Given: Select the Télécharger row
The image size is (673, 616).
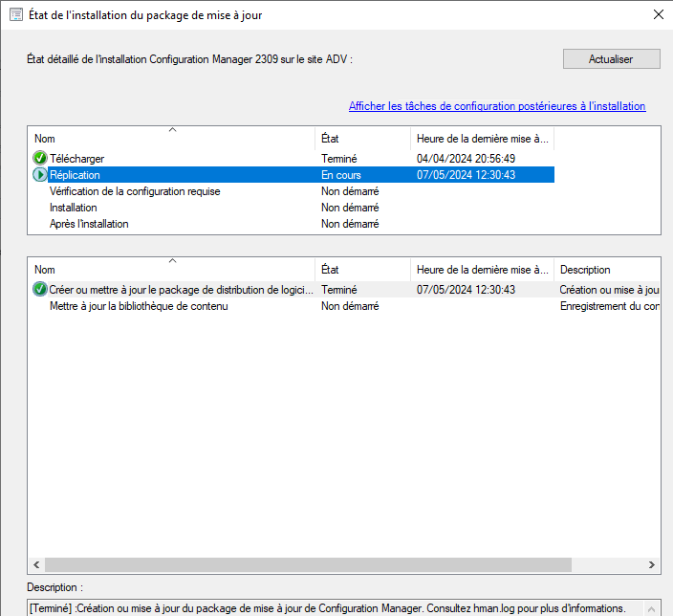Looking at the screenshot, I should 293,159.
